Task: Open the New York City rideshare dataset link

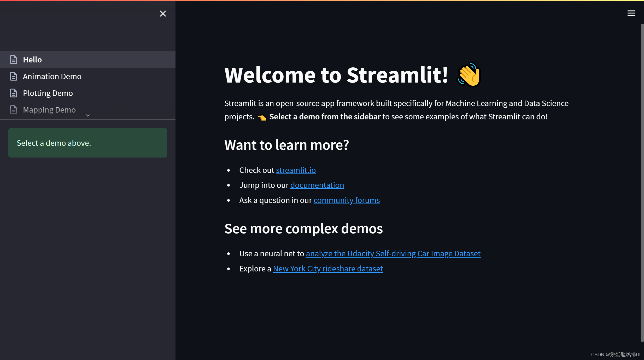Action: point(328,269)
